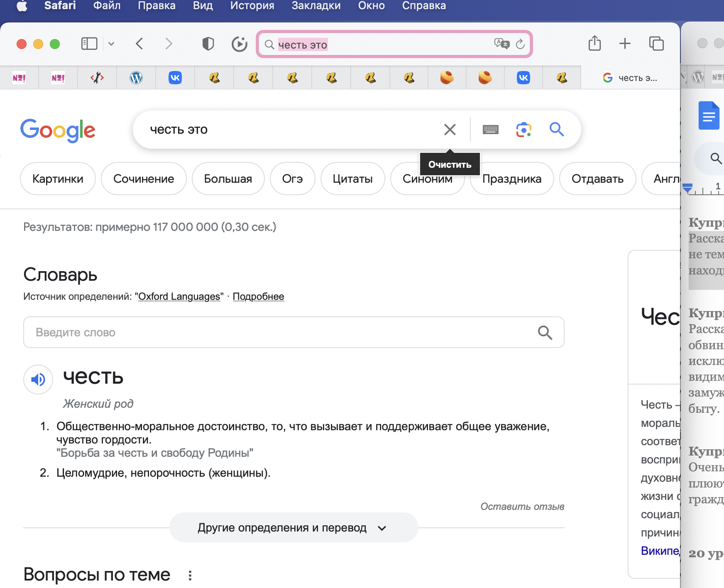Expand Другие определения и перевод
The height and width of the screenshot is (588, 724).
point(294,527)
